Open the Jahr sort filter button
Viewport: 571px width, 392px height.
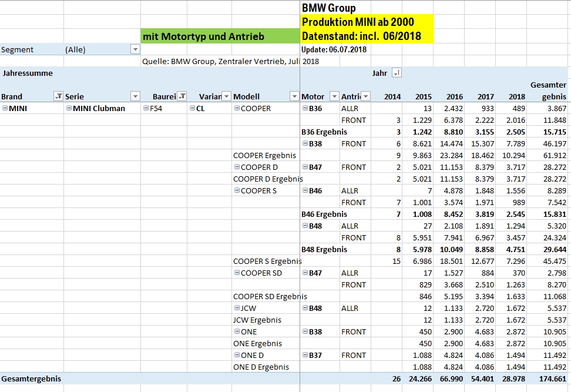point(397,72)
